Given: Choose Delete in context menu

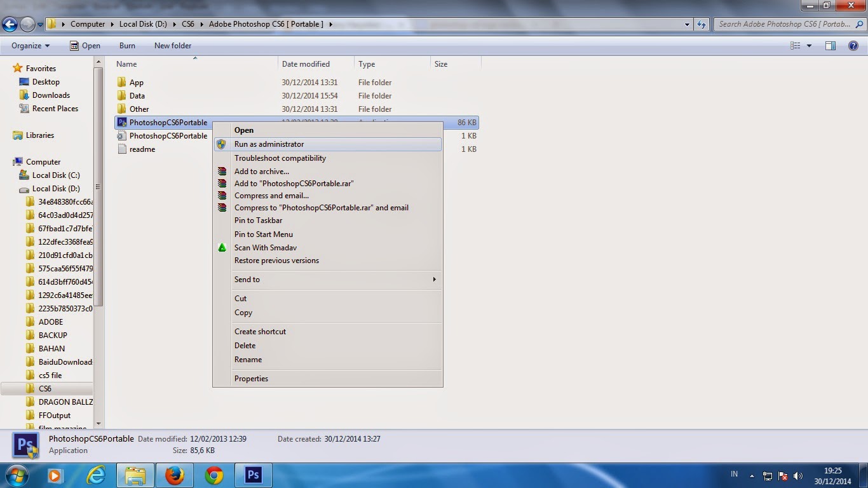Looking at the screenshot, I should 328,346.
